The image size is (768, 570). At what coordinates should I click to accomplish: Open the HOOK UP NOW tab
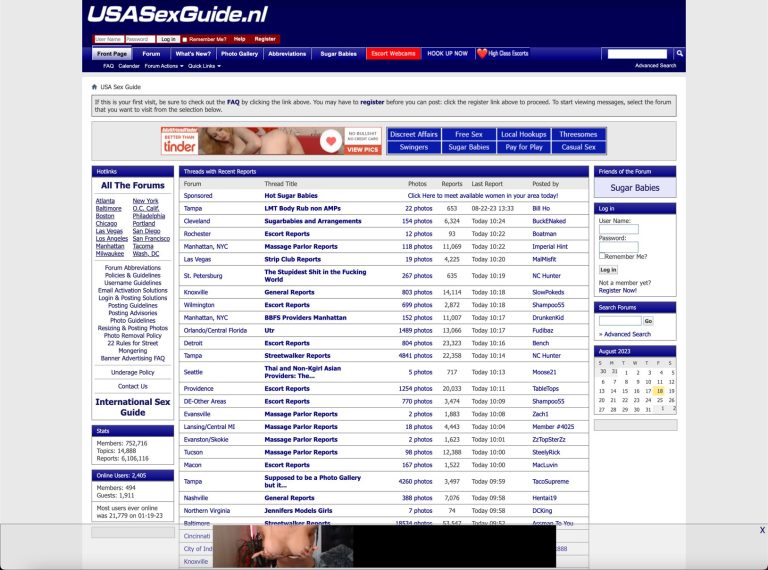(x=448, y=53)
